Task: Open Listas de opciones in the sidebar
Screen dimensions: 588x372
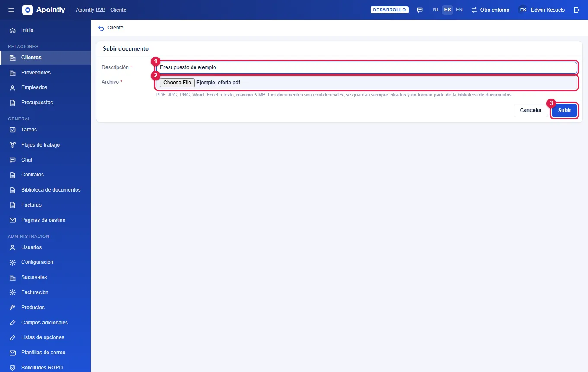Action: pyautogui.click(x=45, y=337)
